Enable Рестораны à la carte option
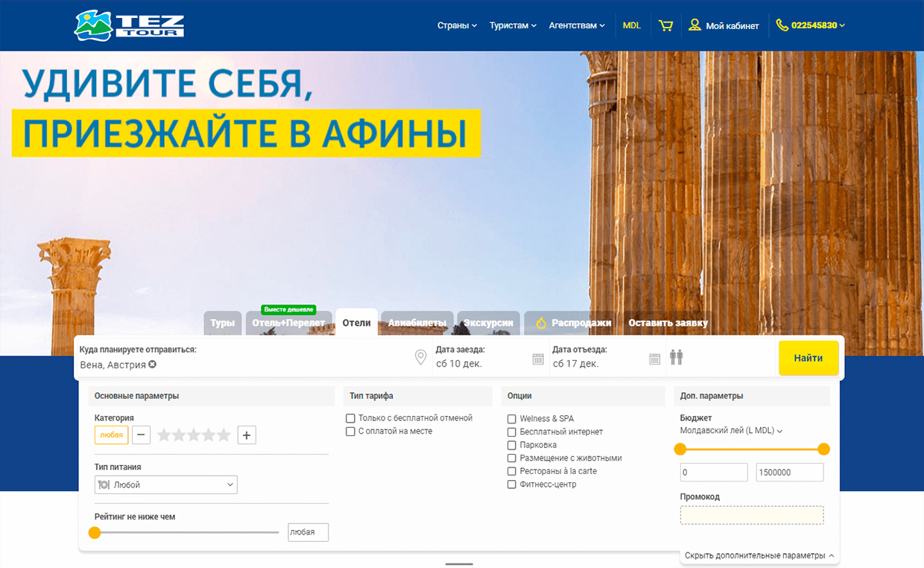The image size is (924, 568). click(512, 471)
